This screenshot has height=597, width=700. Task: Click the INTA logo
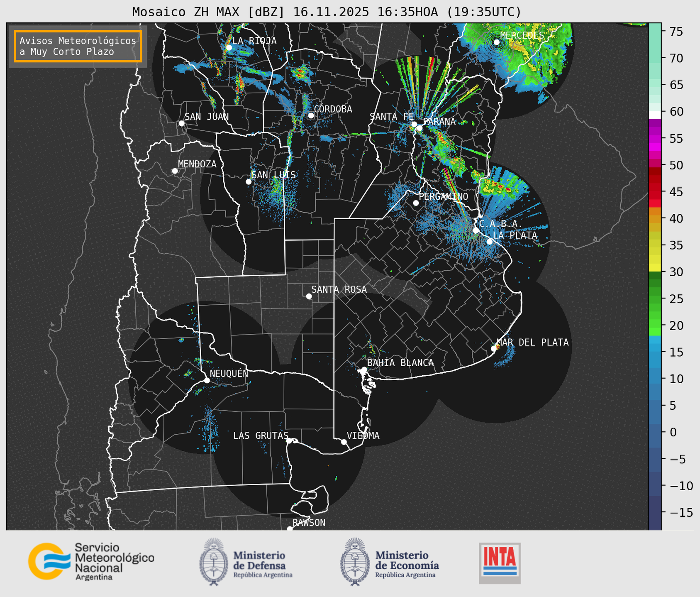click(x=500, y=563)
